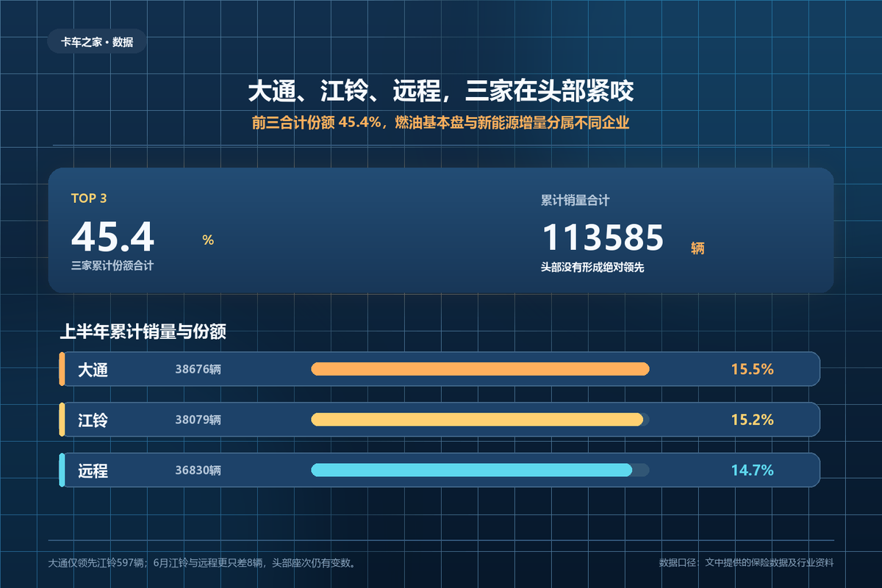The height and width of the screenshot is (588, 882).
Task: Click the 38079辆 sales value
Action: pos(198,420)
